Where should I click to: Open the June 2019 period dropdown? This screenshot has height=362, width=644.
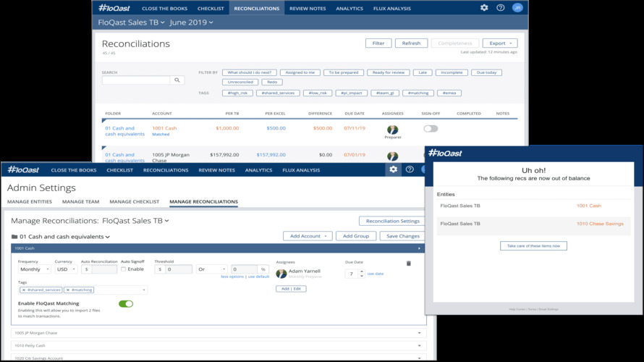pyautogui.click(x=191, y=22)
